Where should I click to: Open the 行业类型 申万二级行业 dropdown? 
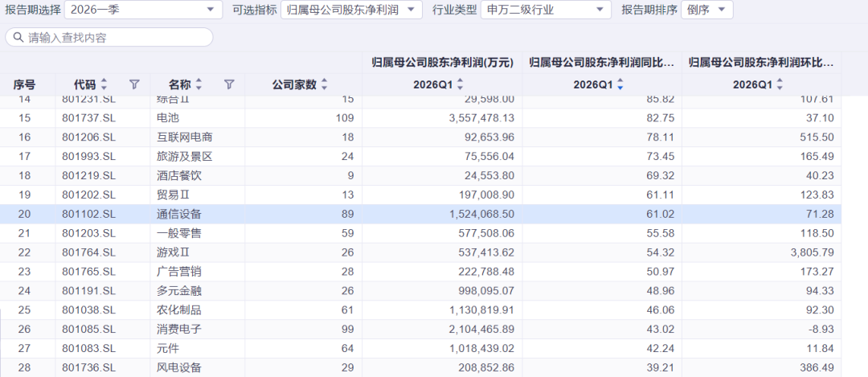pyautogui.click(x=546, y=10)
